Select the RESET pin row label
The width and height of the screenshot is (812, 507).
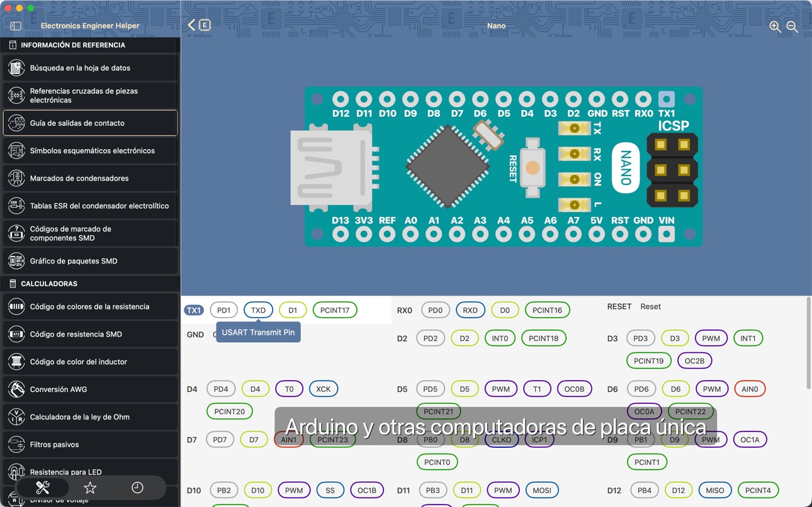point(619,306)
